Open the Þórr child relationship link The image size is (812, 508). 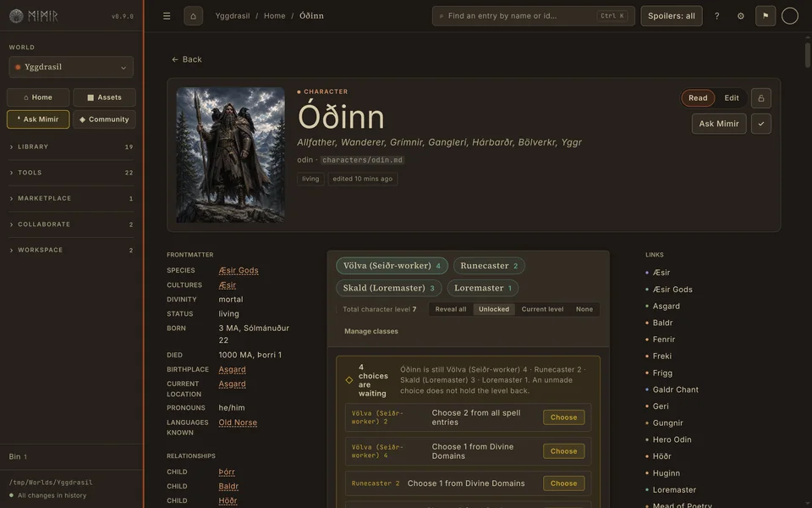tap(227, 472)
